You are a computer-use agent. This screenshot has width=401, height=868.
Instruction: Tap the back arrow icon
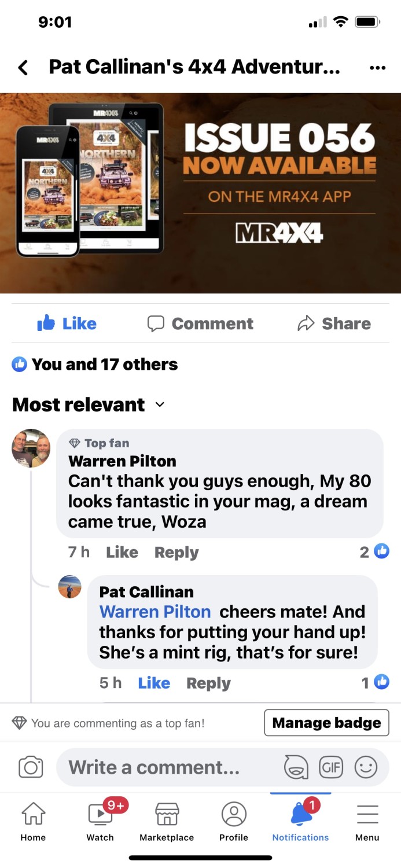23,68
